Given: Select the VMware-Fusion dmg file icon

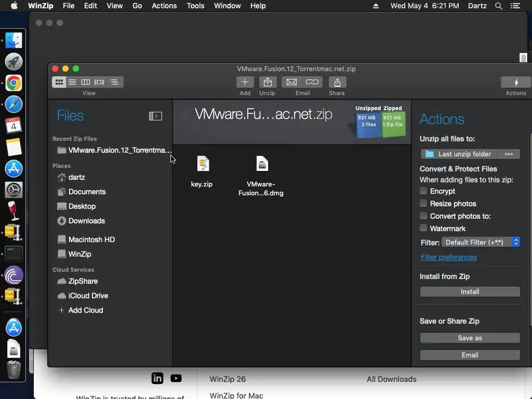Looking at the screenshot, I should (x=262, y=164).
